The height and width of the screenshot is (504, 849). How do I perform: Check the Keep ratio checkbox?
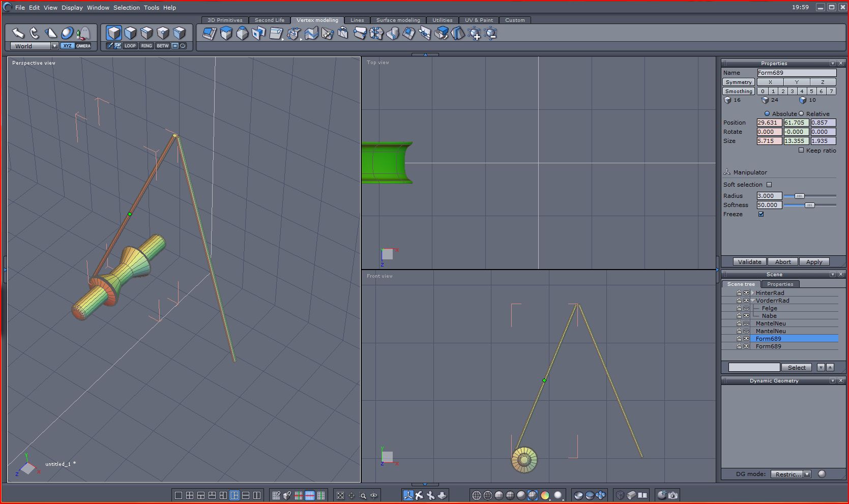pos(801,150)
